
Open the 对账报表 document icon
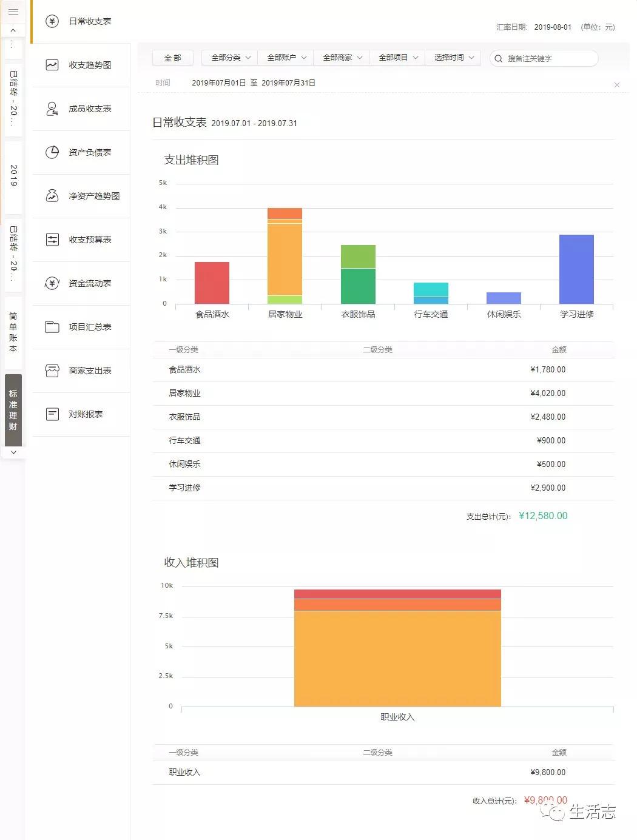tap(51, 414)
